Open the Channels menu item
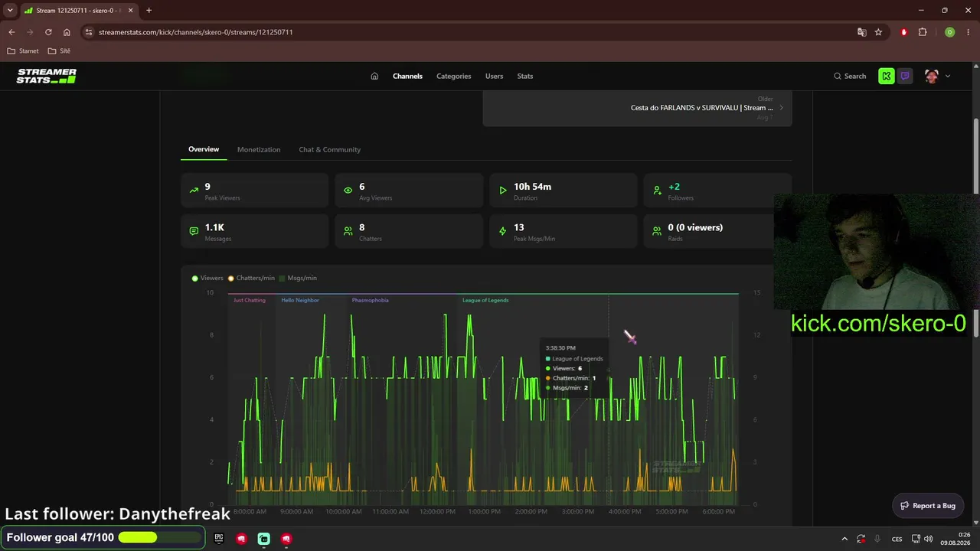 407,76
